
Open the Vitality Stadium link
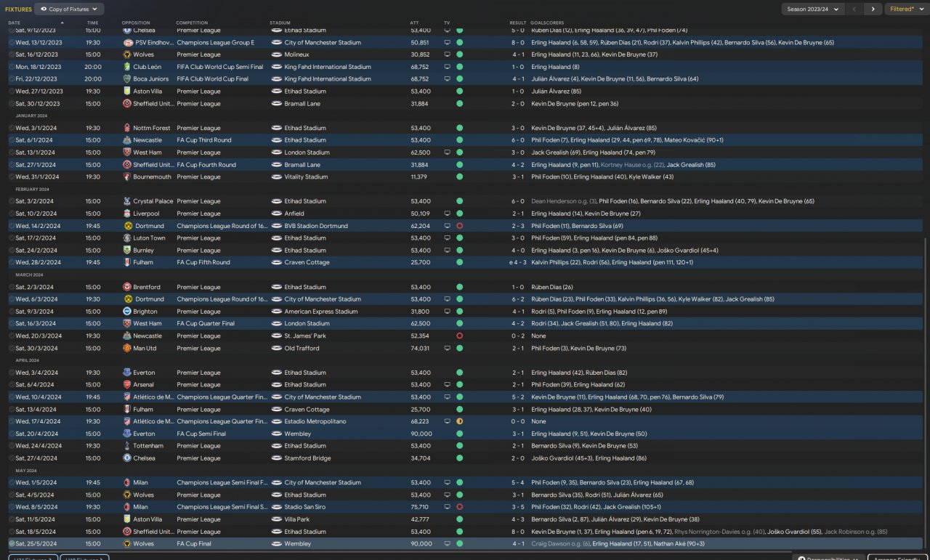point(306,176)
